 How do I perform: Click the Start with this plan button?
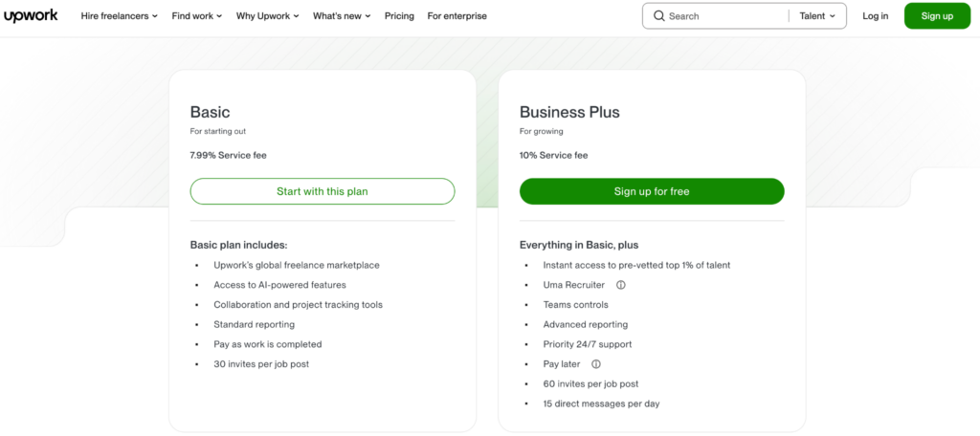tap(323, 191)
